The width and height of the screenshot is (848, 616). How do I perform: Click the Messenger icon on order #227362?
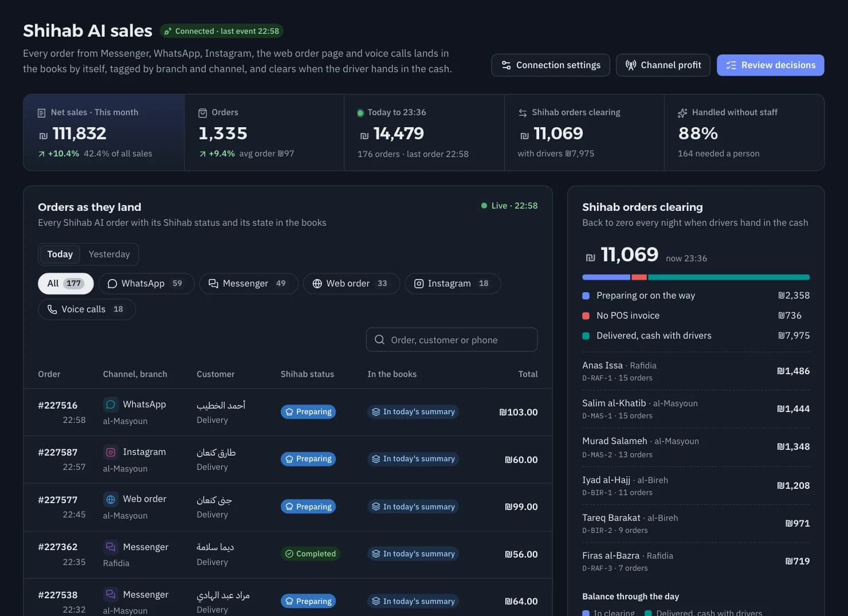pos(111,547)
